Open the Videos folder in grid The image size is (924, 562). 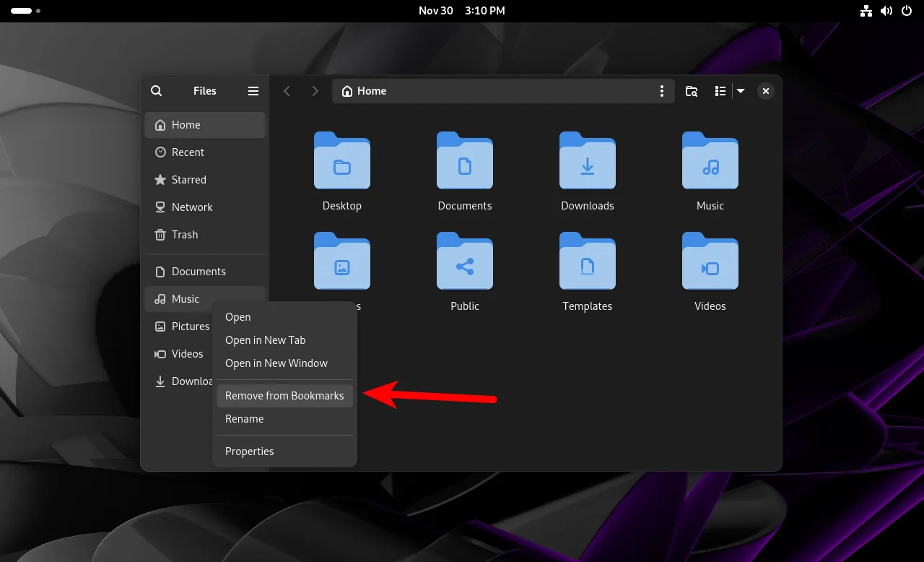pos(710,261)
